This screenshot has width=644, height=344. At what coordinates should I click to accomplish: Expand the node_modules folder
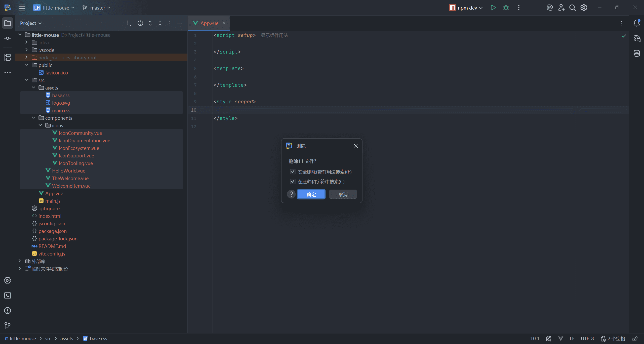point(27,57)
